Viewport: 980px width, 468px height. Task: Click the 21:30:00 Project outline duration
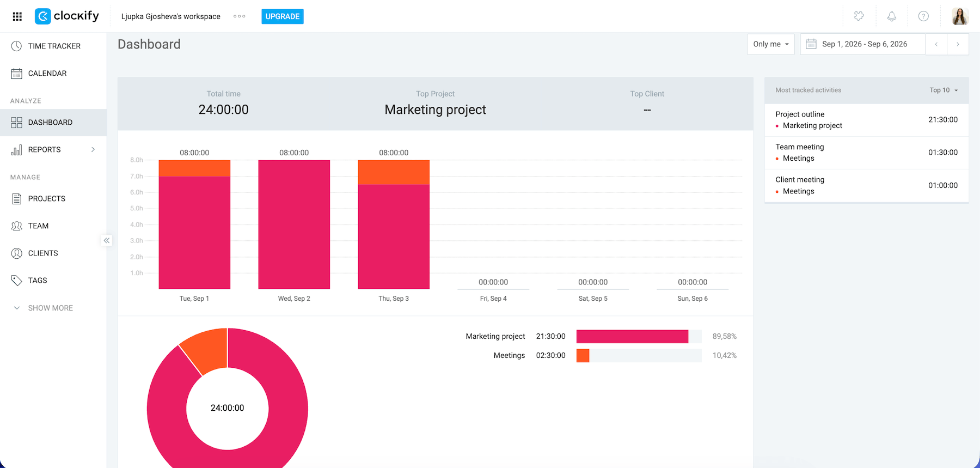[943, 120]
